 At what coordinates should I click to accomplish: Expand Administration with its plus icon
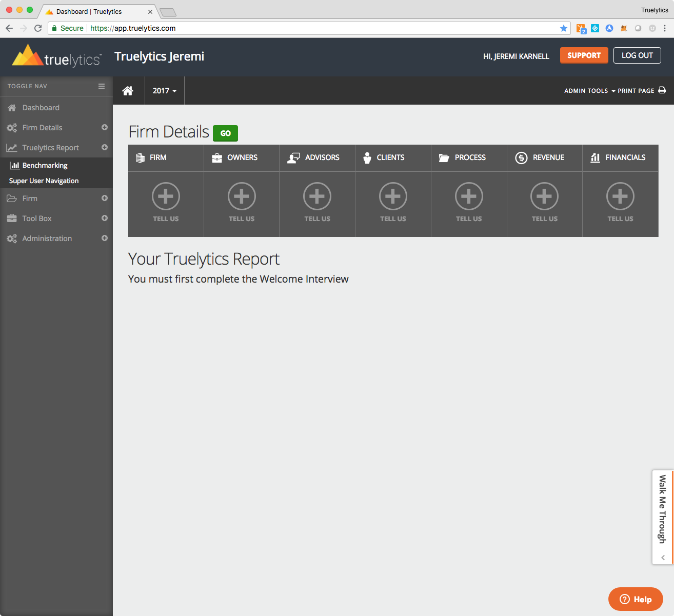point(105,238)
